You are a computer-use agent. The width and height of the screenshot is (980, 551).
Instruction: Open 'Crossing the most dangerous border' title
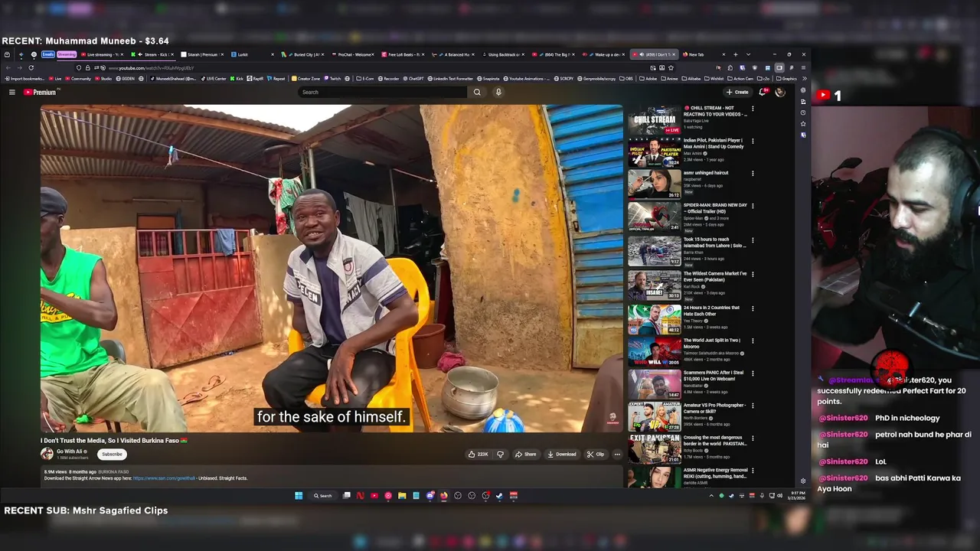coord(715,440)
